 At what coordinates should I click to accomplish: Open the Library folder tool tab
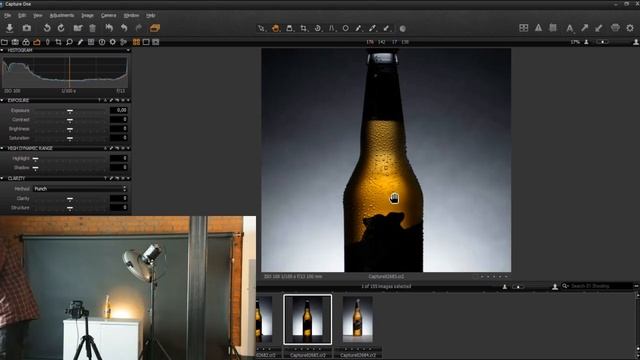4,42
